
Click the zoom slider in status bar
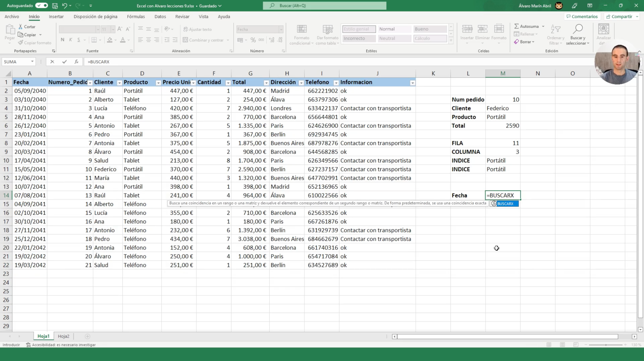click(x=606, y=345)
